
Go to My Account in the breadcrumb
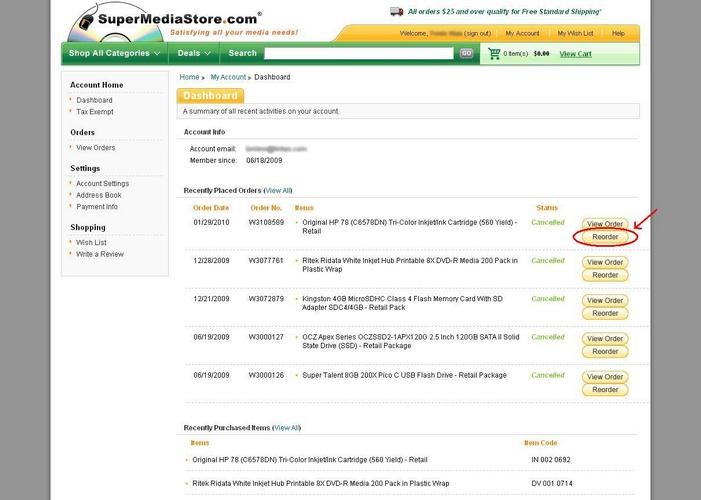point(228,77)
